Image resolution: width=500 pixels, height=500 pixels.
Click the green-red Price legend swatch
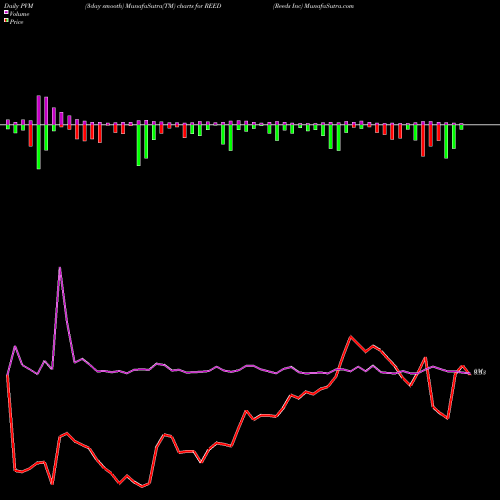[x=6, y=21]
